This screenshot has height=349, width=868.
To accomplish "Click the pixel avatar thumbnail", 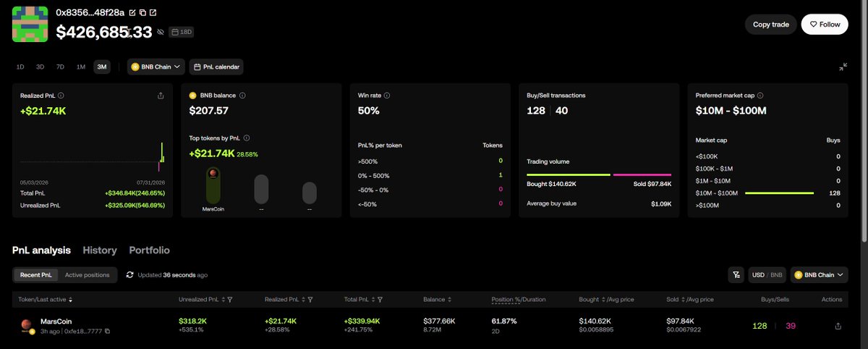I will tap(30, 22).
